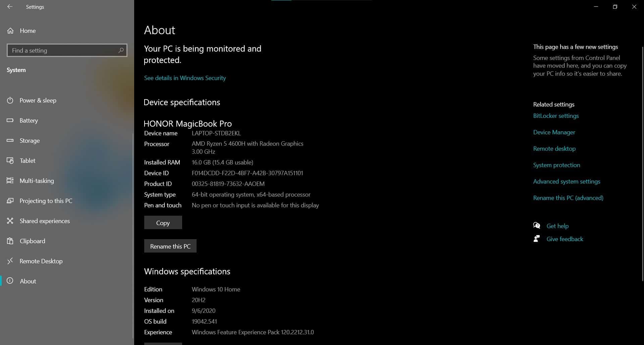The width and height of the screenshot is (644, 345).
Task: Click the Get help chat icon
Action: point(537,225)
